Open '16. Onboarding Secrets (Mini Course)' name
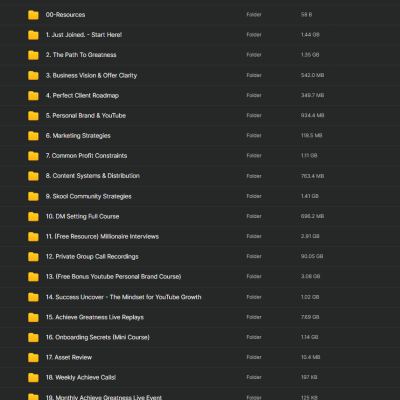The image size is (400, 400). (98, 337)
